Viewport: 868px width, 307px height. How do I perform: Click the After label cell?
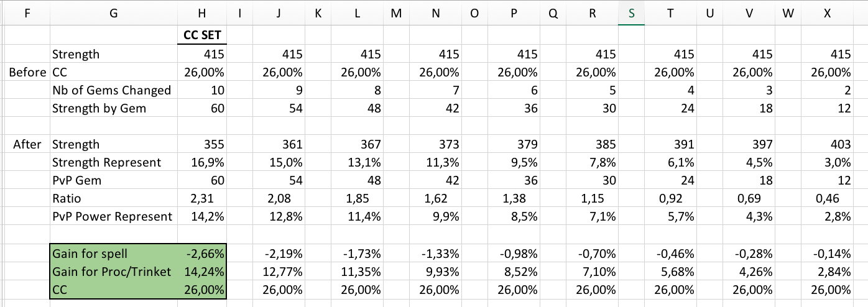(x=27, y=144)
